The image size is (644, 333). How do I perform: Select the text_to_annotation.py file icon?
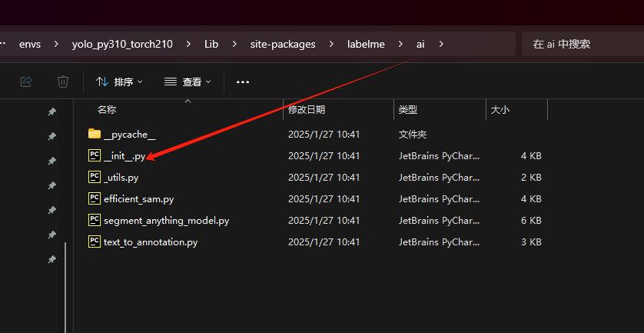point(95,241)
